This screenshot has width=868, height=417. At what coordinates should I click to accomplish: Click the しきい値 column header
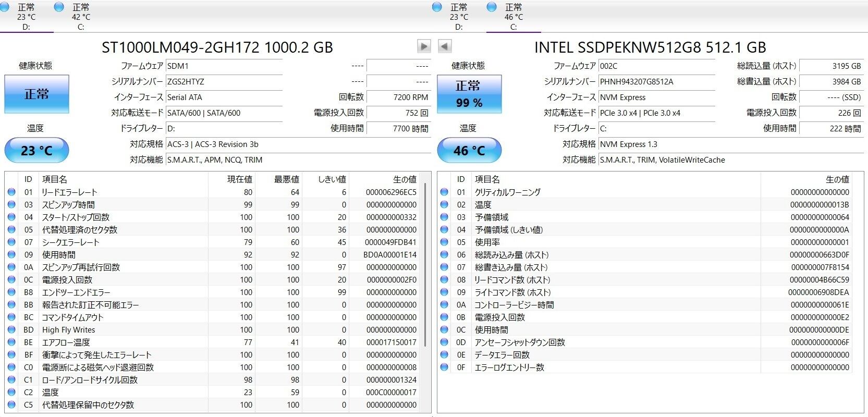click(332, 179)
